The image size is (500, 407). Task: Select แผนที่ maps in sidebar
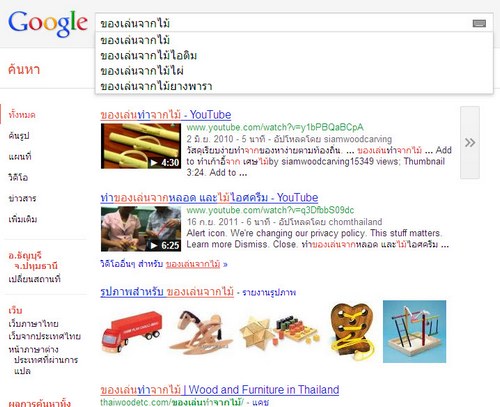click(20, 156)
